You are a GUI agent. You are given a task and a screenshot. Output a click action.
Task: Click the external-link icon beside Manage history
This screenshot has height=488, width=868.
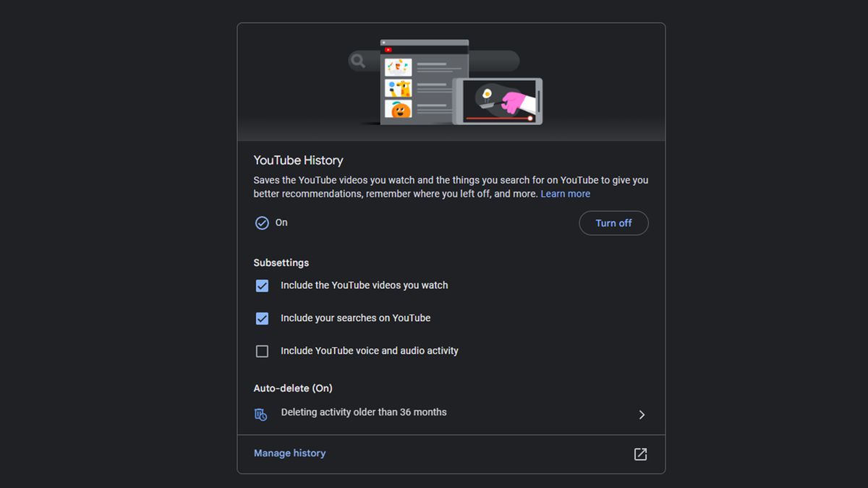(640, 453)
